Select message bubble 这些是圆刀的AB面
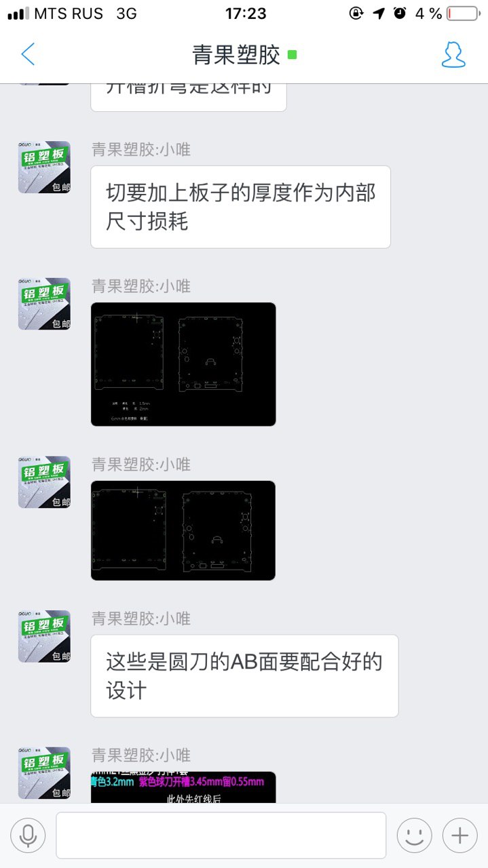The image size is (488, 868). [244, 676]
